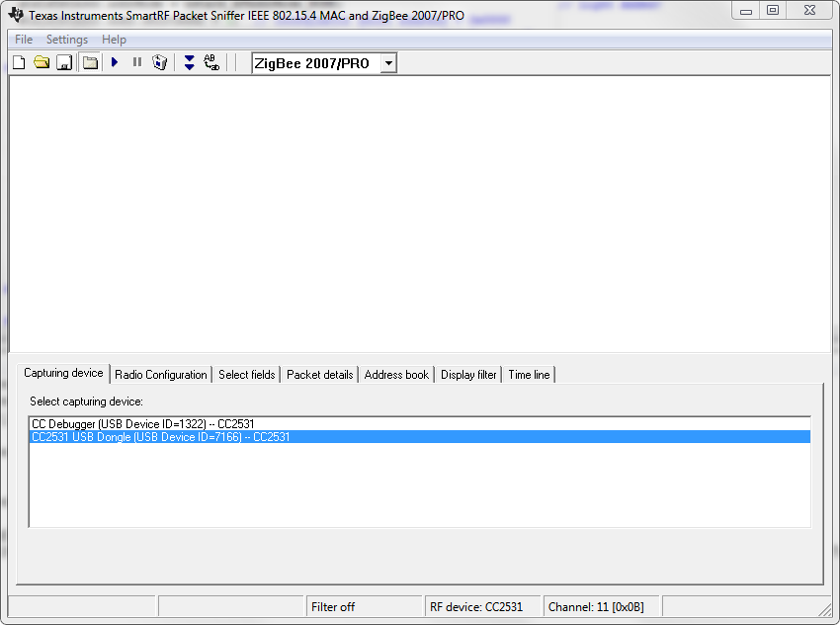Image resolution: width=840 pixels, height=625 pixels.
Task: Click the window resize grip corner
Action: (x=825, y=609)
